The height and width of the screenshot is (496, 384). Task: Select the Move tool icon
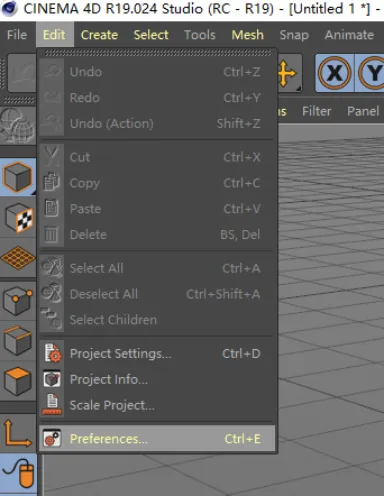pos(289,73)
